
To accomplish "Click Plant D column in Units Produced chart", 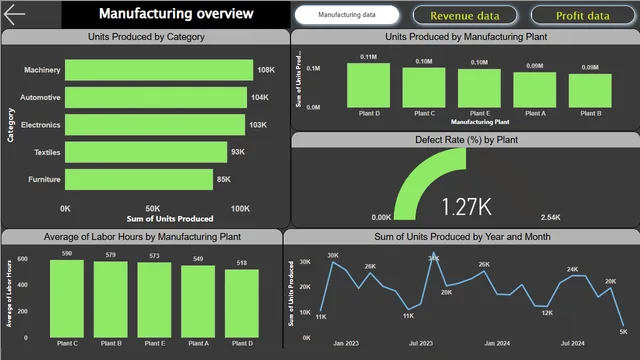I will 368,85.
